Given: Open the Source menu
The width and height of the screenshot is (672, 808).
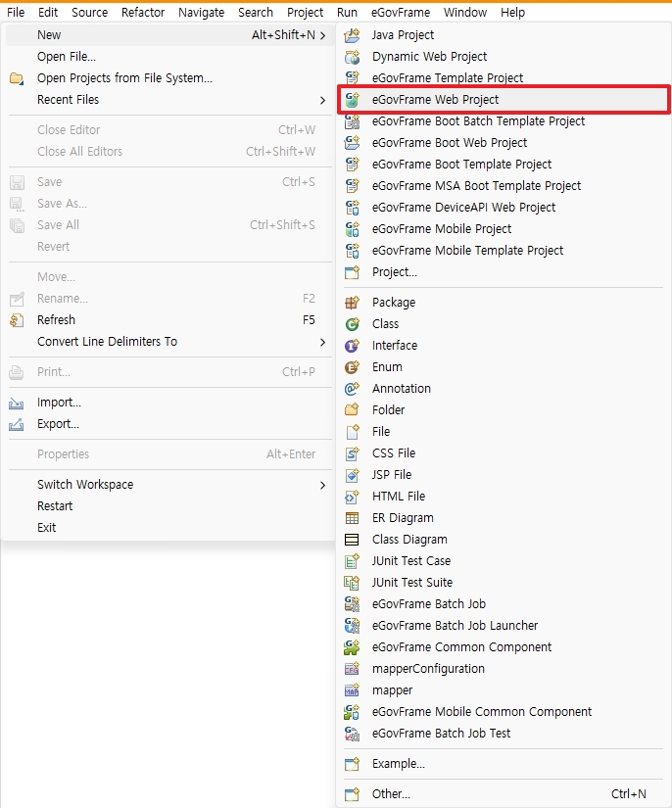Looking at the screenshot, I should coord(90,13).
